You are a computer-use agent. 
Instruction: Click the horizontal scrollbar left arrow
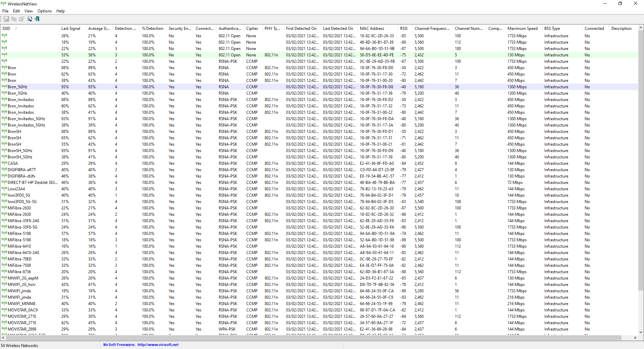pyautogui.click(x=3, y=338)
